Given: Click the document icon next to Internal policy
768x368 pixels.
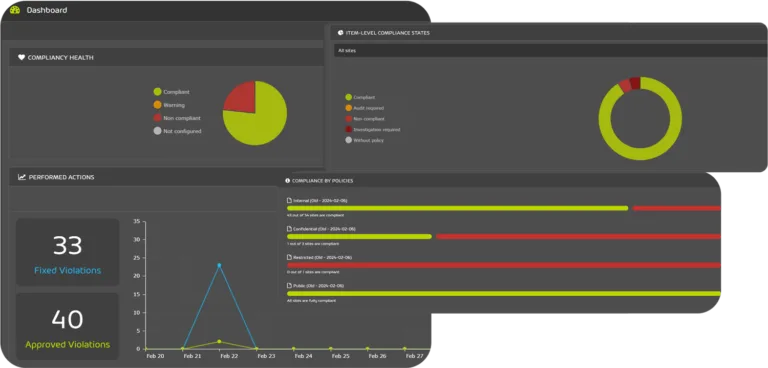Looking at the screenshot, I should pyautogui.click(x=289, y=200).
